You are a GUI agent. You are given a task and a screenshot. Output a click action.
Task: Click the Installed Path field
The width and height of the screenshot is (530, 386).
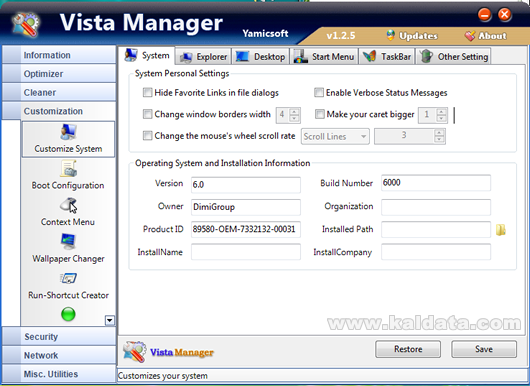pyautogui.click(x=436, y=229)
